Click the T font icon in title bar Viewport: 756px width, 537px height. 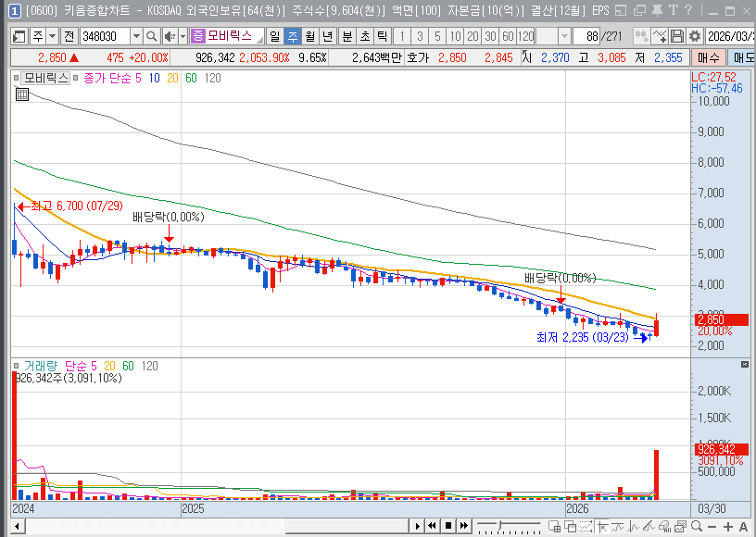pos(674,10)
